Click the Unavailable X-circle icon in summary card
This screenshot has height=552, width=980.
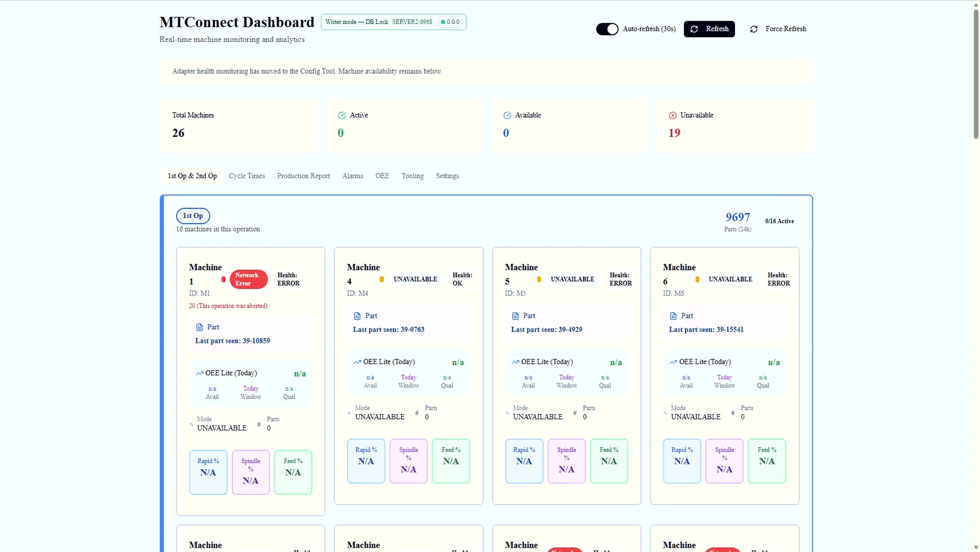click(x=673, y=115)
